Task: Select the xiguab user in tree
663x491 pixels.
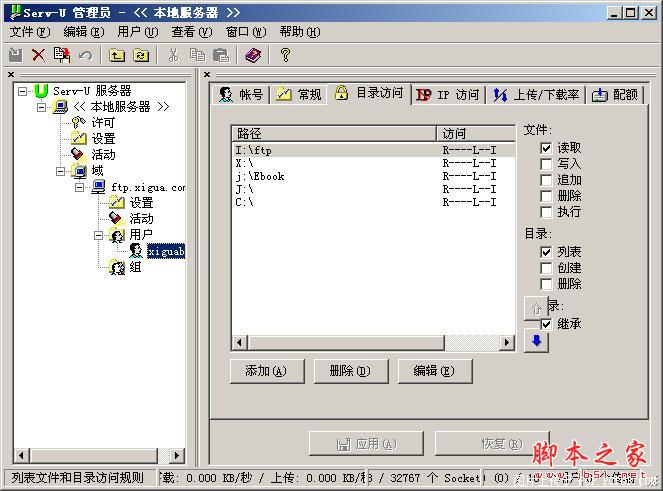Action: click(x=166, y=251)
